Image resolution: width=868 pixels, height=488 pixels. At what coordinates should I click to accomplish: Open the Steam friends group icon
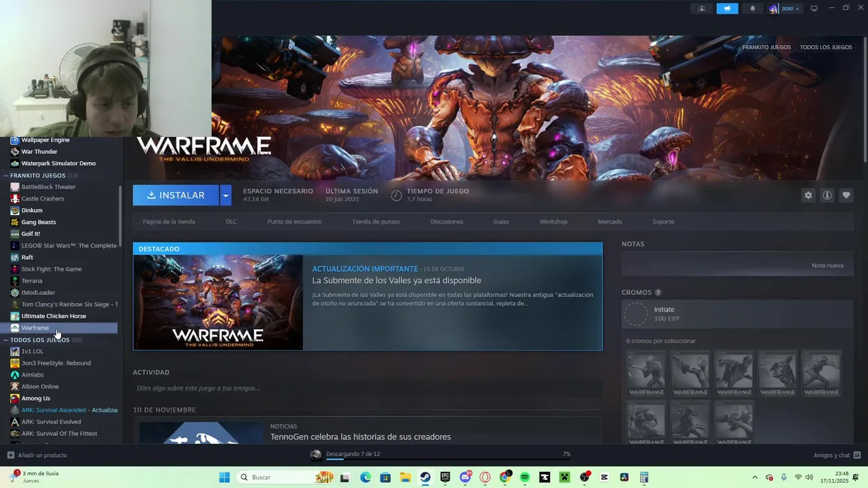click(x=701, y=9)
